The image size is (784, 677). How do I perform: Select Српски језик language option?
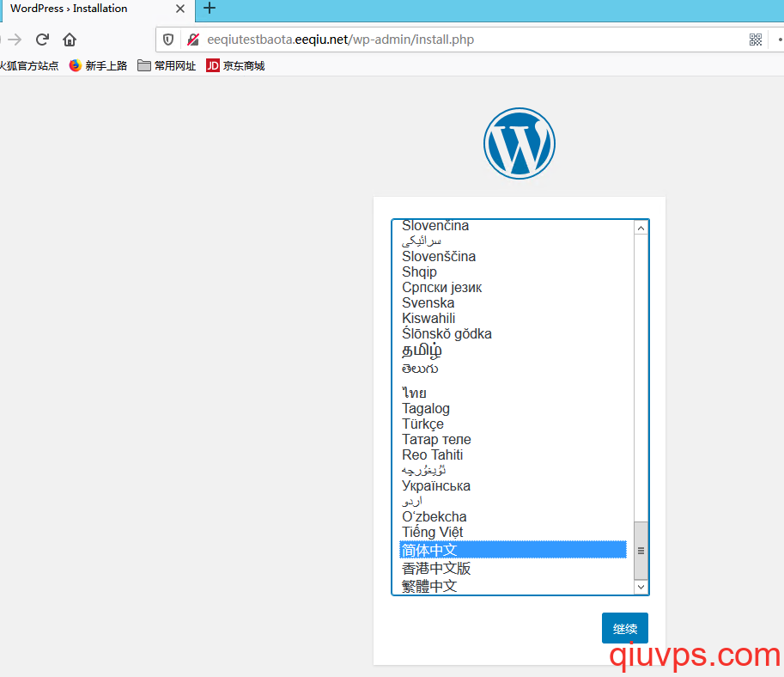[513, 287]
